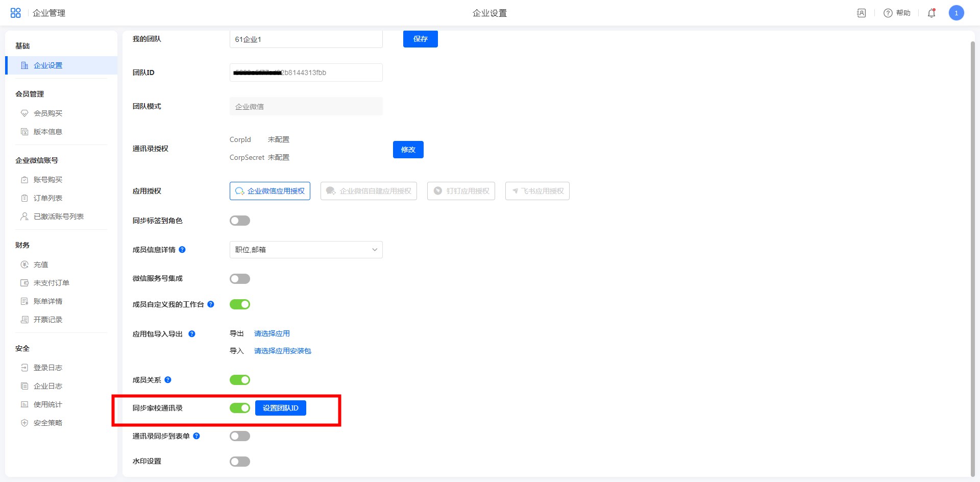Open 安全策略 in the sidebar
Image resolution: width=980 pixels, height=482 pixels.
point(47,423)
